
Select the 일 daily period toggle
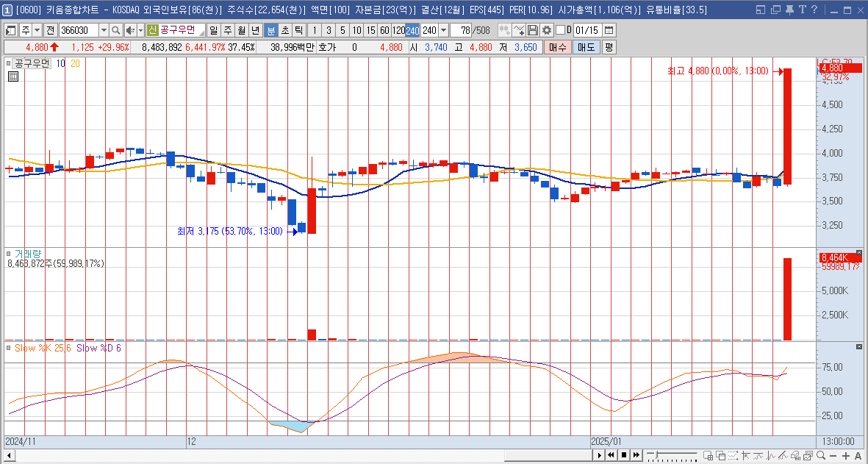[x=213, y=30]
